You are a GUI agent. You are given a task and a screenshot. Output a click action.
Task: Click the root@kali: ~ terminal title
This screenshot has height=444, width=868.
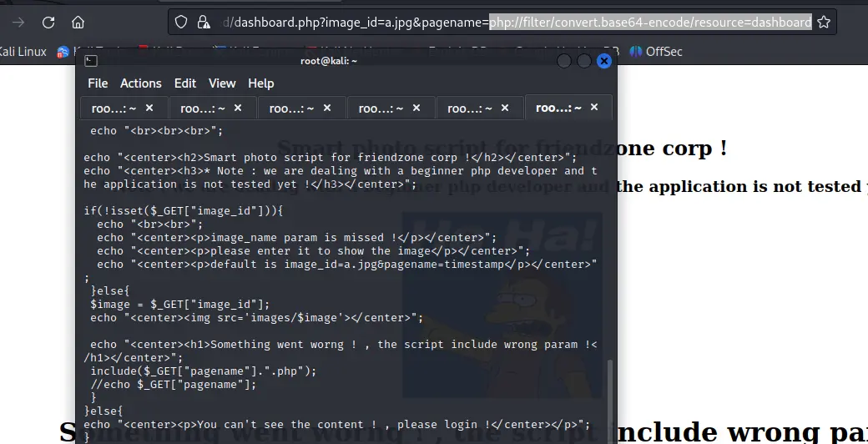[x=329, y=61]
